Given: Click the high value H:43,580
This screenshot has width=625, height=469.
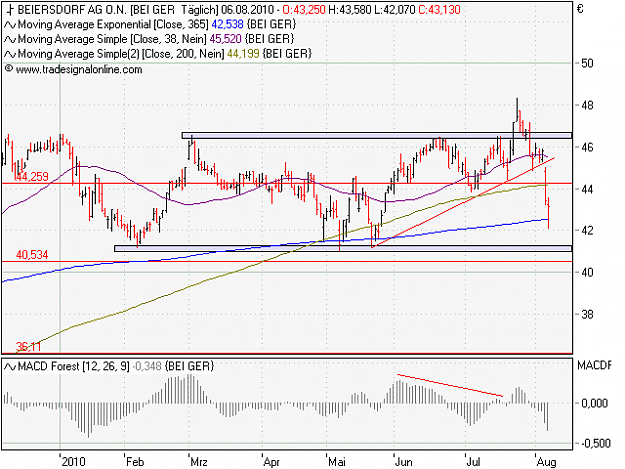Looking at the screenshot, I should pyautogui.click(x=350, y=10).
